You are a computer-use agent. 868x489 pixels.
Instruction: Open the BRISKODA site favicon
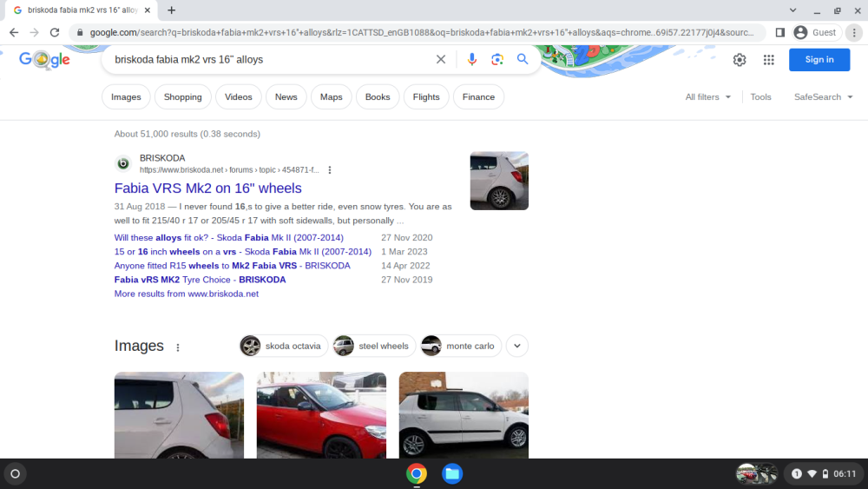[123, 163]
